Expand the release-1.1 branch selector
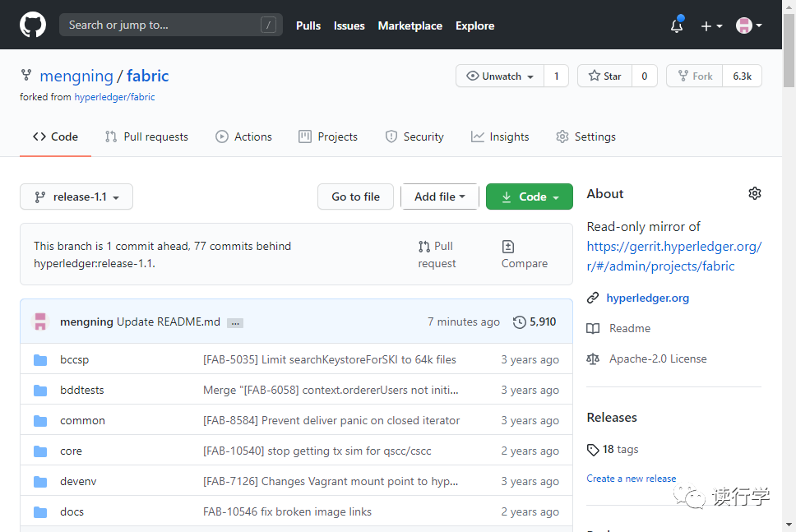 (76, 197)
